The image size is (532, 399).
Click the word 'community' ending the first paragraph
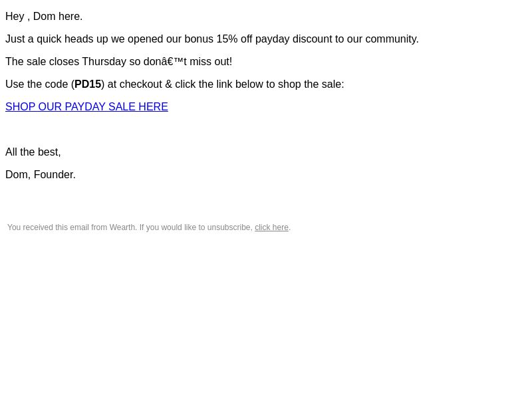click(x=390, y=39)
